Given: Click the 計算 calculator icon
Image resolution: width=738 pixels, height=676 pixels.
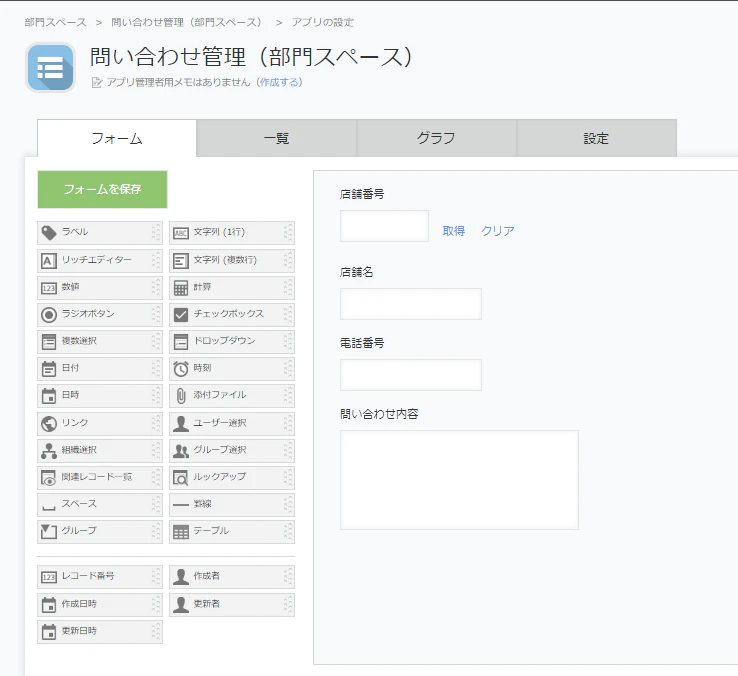Looking at the screenshot, I should [x=181, y=288].
